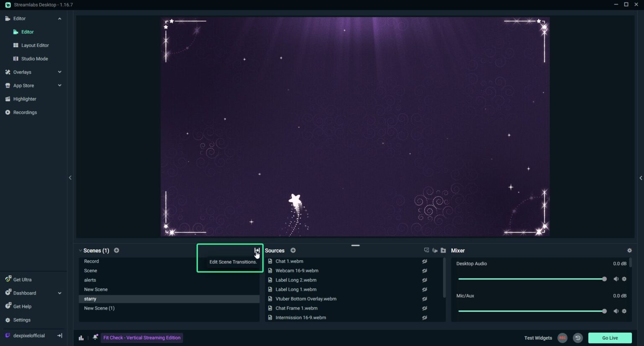Click the replay buffer icon beside REC
This screenshot has width=644, height=346.
click(578, 338)
